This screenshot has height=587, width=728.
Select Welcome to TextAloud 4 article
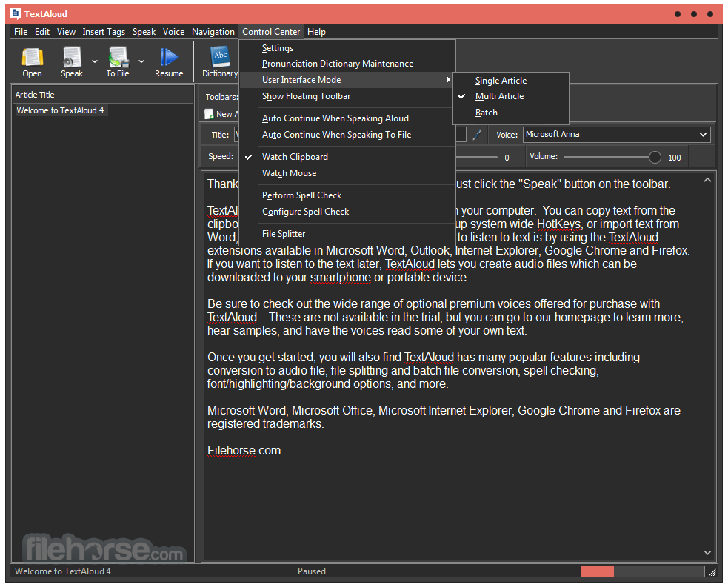coord(60,110)
